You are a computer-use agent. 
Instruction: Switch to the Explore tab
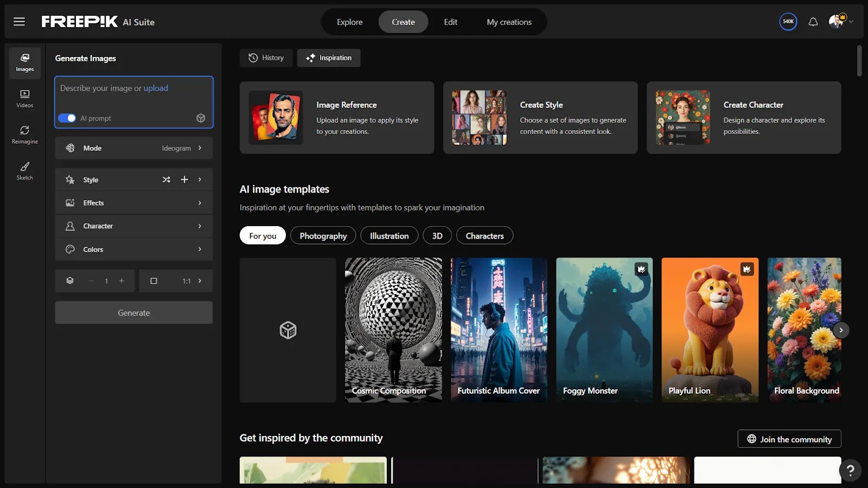(349, 22)
